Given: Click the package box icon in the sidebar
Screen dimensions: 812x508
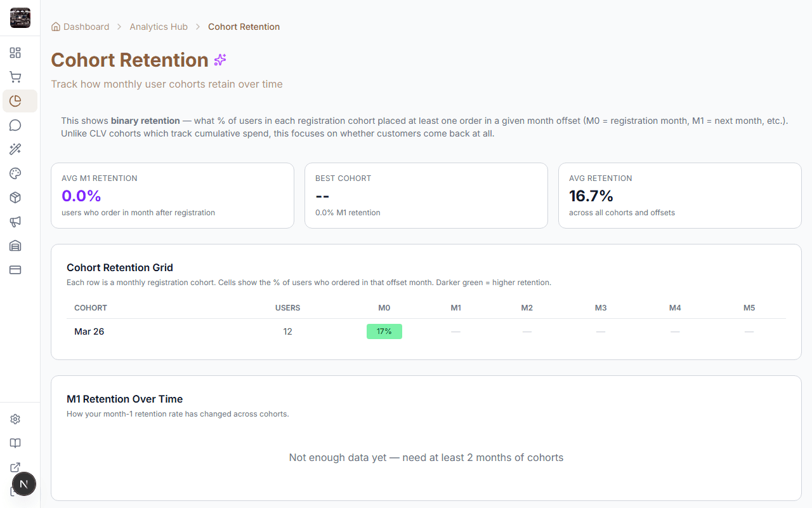Looking at the screenshot, I should [15, 197].
